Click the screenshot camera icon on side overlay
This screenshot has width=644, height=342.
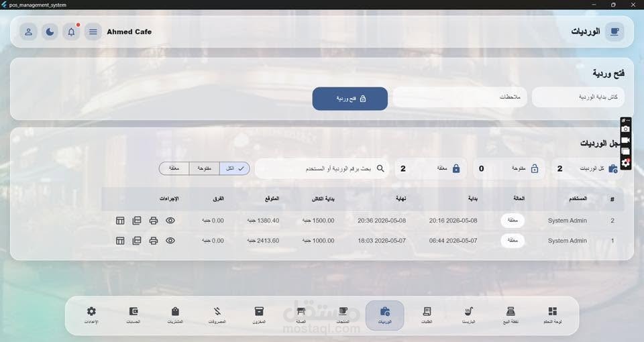coord(625,129)
